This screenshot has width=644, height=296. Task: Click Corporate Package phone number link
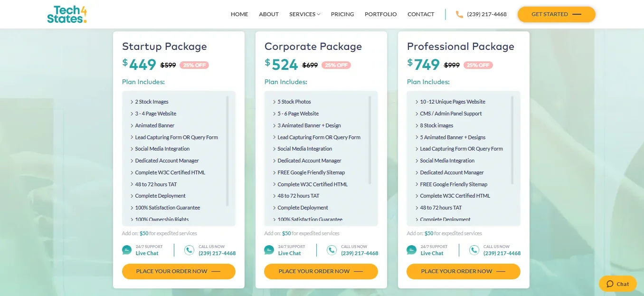click(360, 253)
